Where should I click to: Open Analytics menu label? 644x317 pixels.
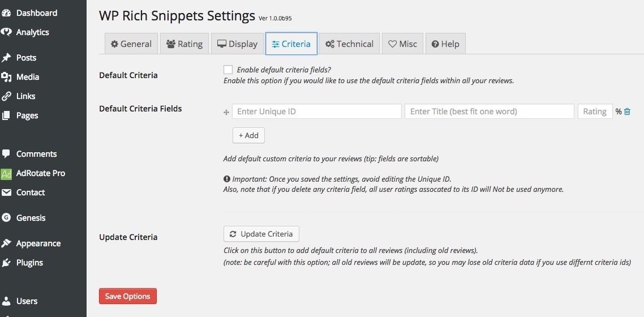point(32,32)
